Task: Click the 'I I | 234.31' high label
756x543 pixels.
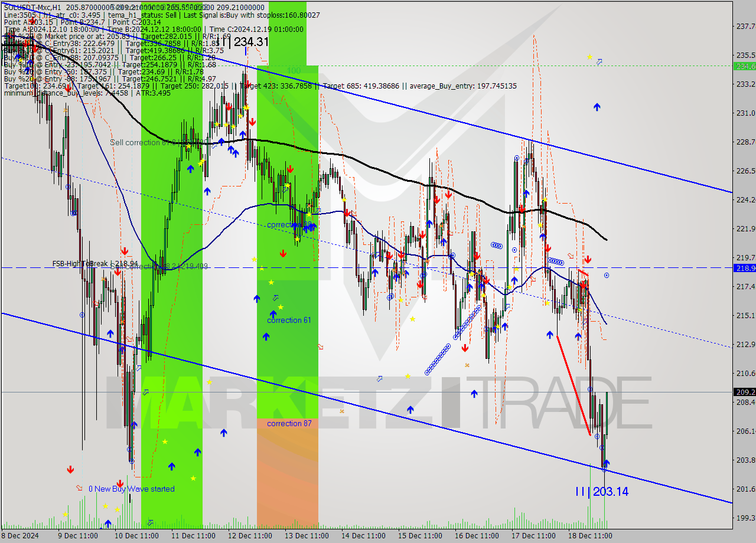Action: (243, 42)
